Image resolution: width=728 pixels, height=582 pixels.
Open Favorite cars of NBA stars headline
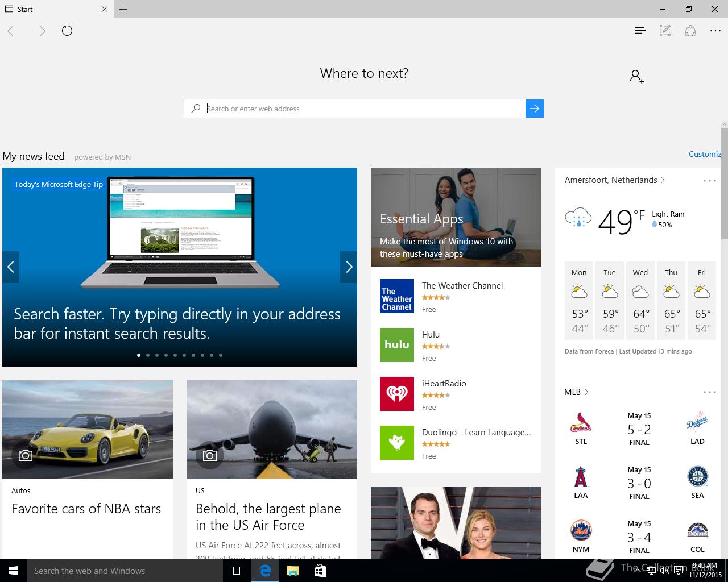(86, 509)
